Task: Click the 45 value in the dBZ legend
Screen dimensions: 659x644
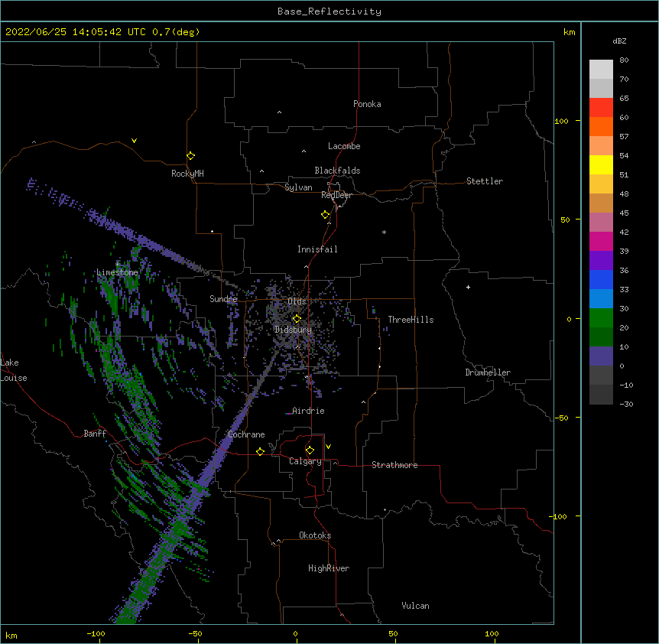Action: (x=624, y=213)
